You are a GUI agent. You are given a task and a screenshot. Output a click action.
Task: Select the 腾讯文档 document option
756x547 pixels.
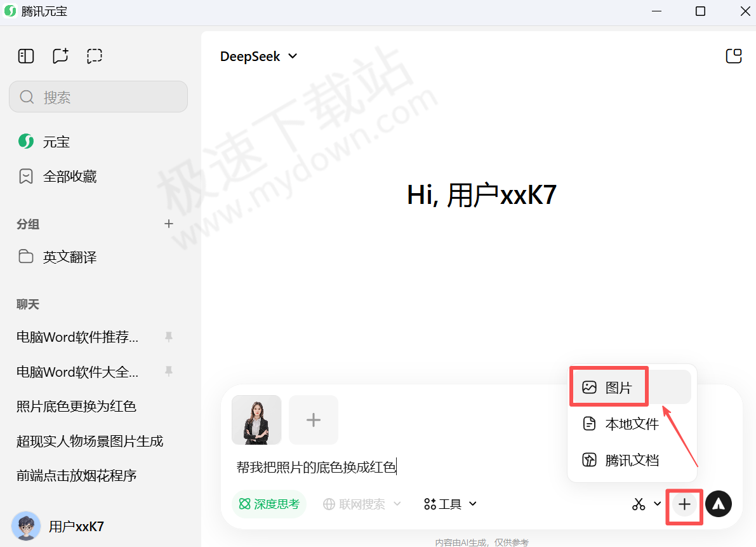point(632,459)
